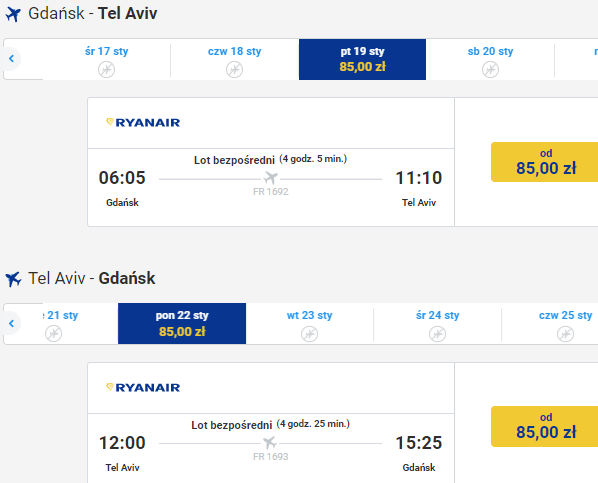
Task: Select the pt 19 sty date tab
Action: pyautogui.click(x=362, y=59)
